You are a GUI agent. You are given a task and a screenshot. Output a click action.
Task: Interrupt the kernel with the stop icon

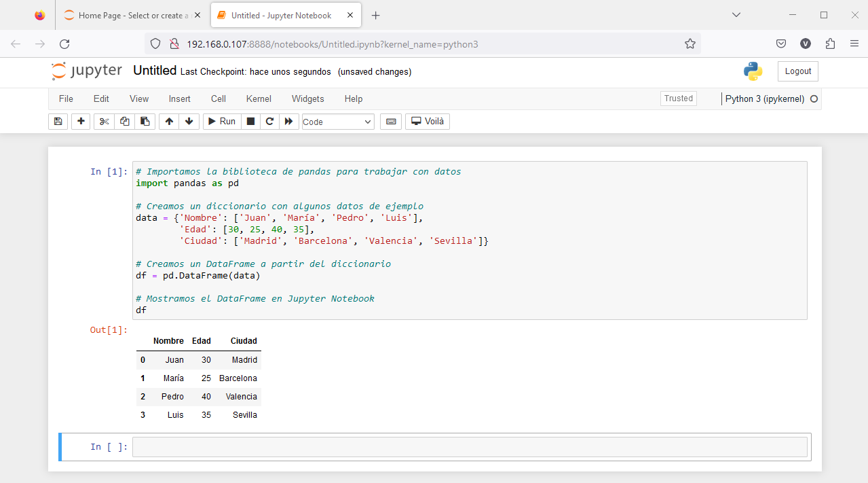click(x=250, y=121)
